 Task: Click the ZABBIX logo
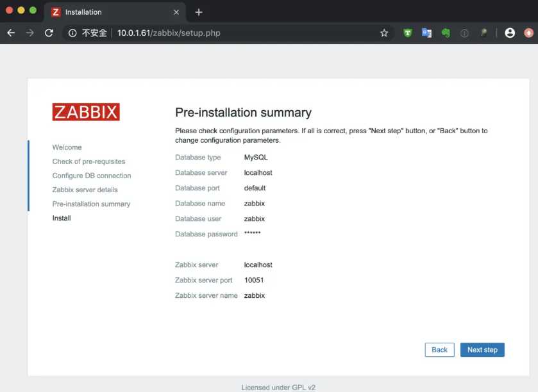86,112
